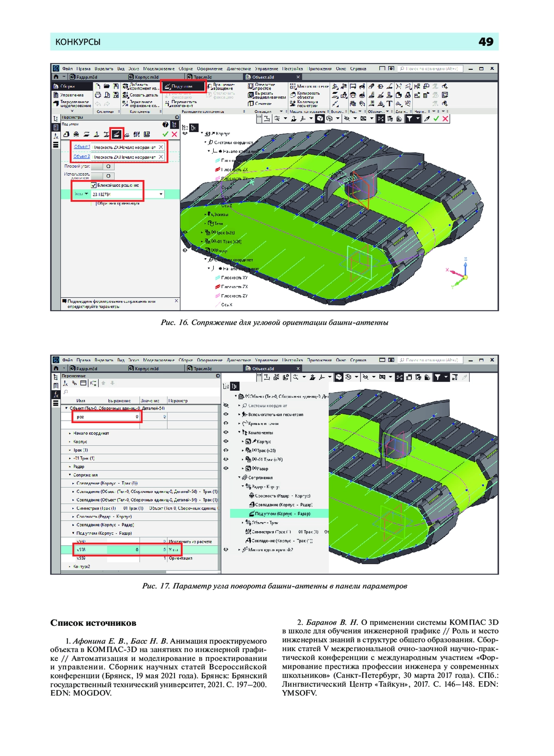Toggle the 'Плоский угол' switch

103,166
